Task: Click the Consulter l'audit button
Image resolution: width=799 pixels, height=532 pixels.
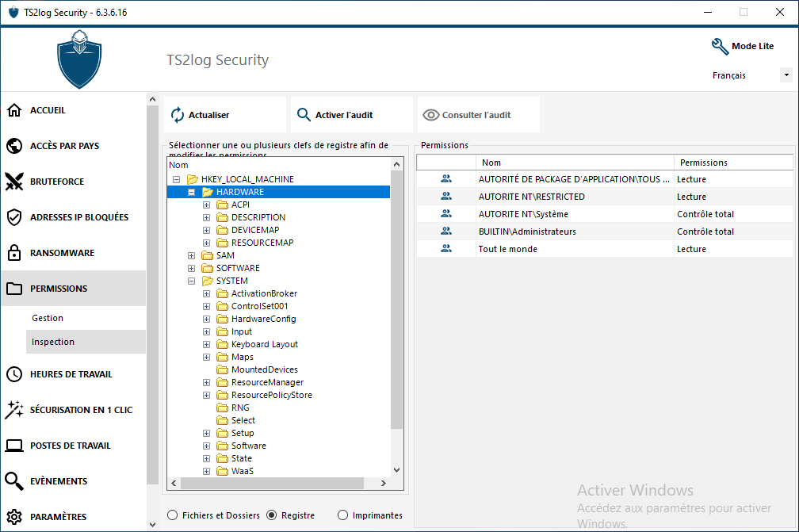Action: 479,115
